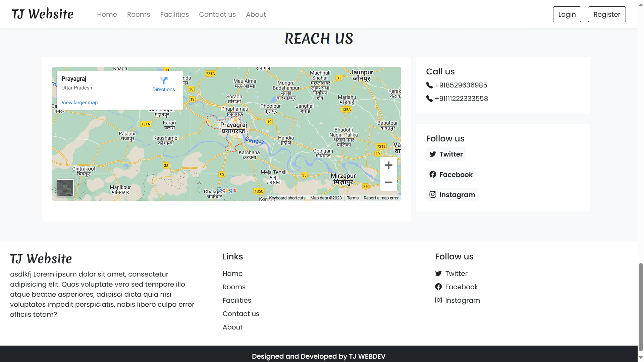Click the Login button
644x362 pixels.
pyautogui.click(x=567, y=14)
